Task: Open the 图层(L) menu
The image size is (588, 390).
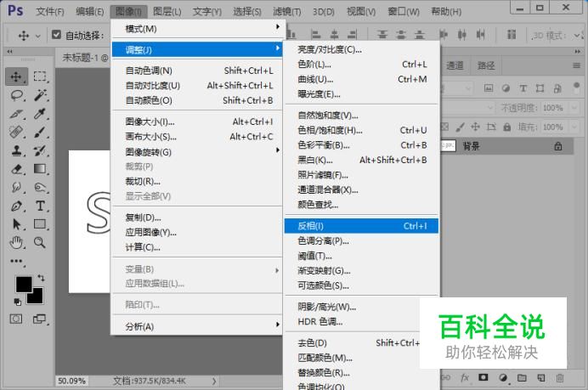Action: 167,12
